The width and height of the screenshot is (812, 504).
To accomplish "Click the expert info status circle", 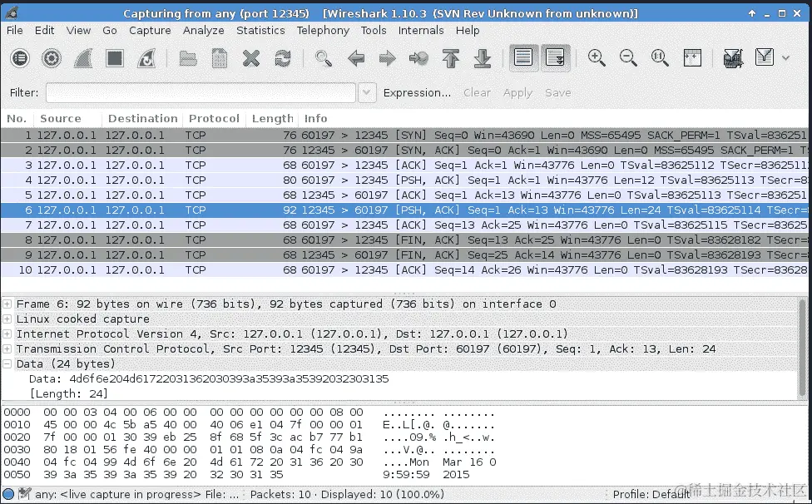I will click(8, 494).
